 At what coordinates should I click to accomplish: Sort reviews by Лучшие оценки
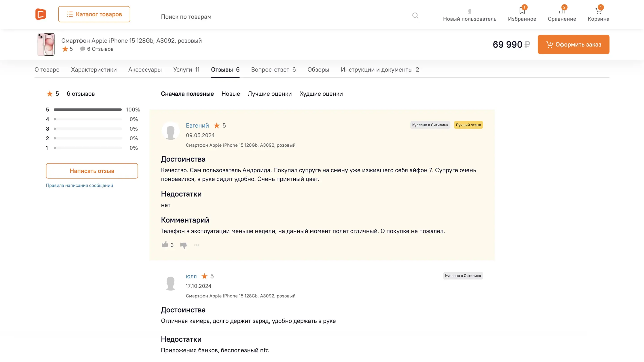(x=269, y=94)
